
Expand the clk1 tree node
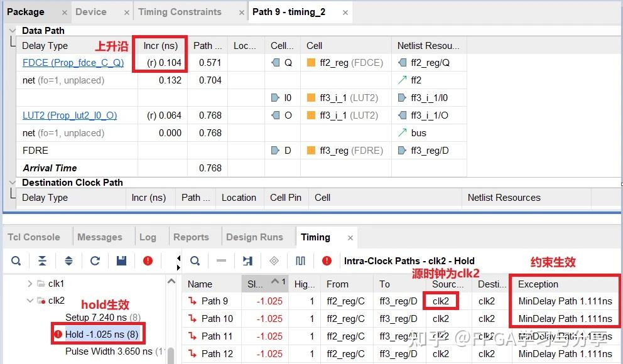point(30,284)
